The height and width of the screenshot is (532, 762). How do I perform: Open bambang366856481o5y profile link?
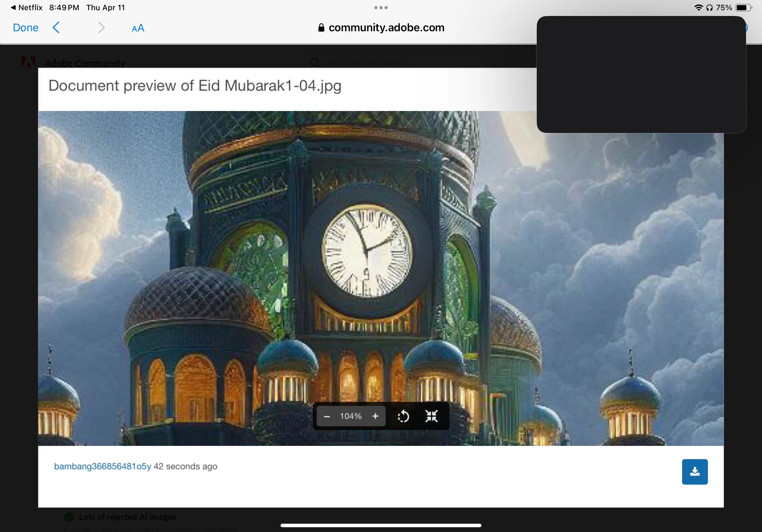102,466
